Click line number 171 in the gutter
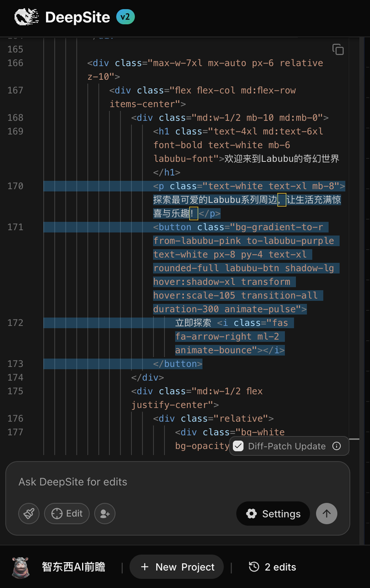The image size is (370, 588). tap(16, 227)
